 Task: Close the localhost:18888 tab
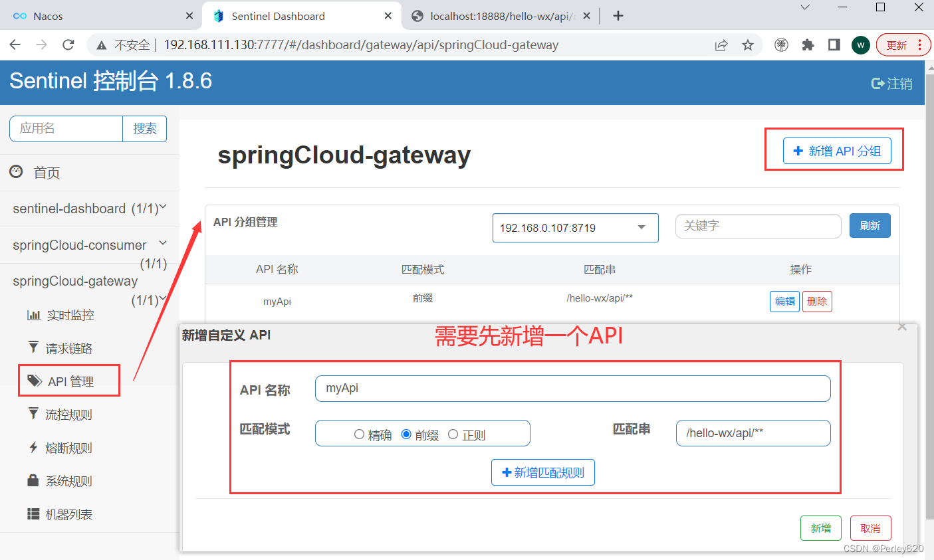pyautogui.click(x=586, y=16)
